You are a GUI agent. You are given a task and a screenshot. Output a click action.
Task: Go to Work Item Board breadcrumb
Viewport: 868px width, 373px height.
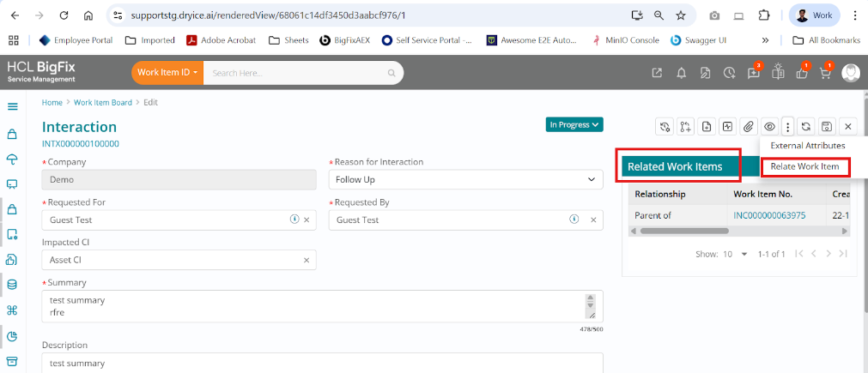pyautogui.click(x=103, y=102)
